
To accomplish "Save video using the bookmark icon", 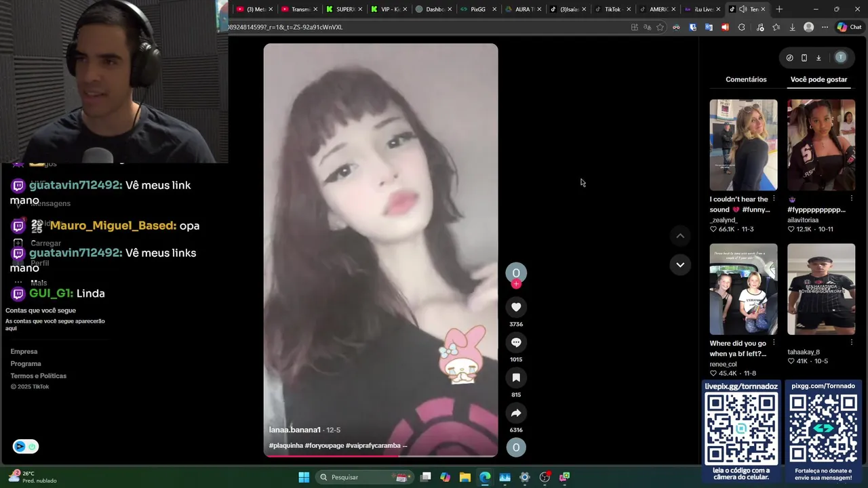I will (516, 378).
